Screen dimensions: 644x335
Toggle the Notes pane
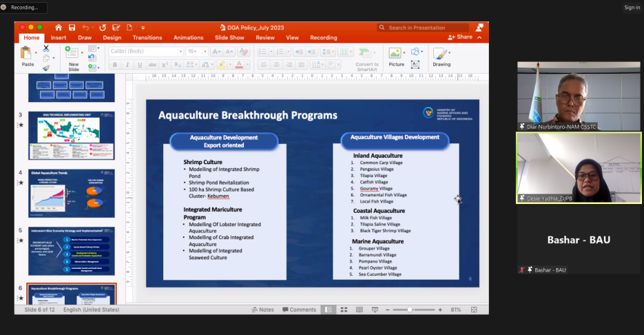coord(262,309)
